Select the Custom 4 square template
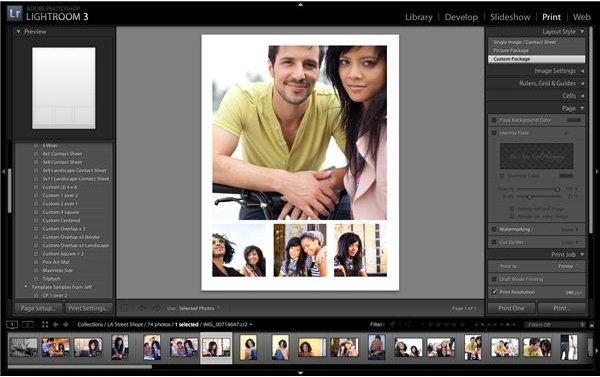The width and height of the screenshot is (600, 377). click(x=60, y=212)
